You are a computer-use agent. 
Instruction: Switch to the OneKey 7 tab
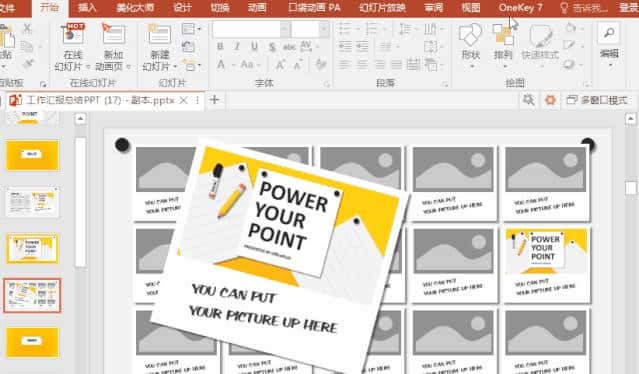point(520,7)
